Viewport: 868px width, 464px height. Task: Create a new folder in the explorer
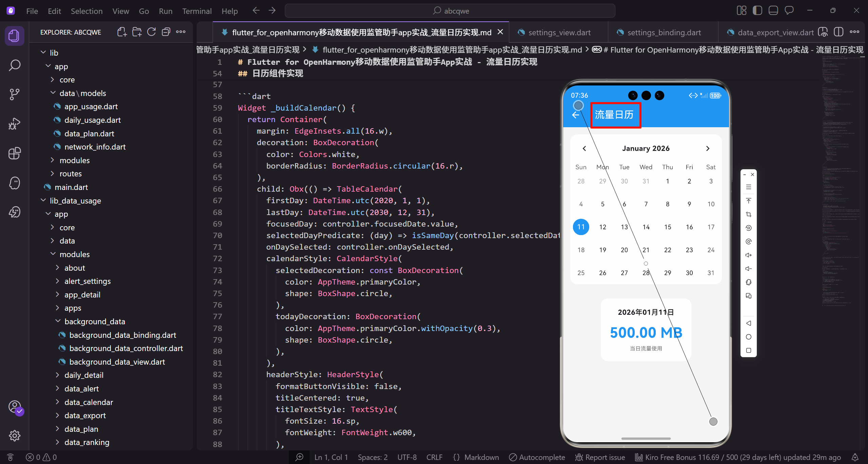click(137, 32)
